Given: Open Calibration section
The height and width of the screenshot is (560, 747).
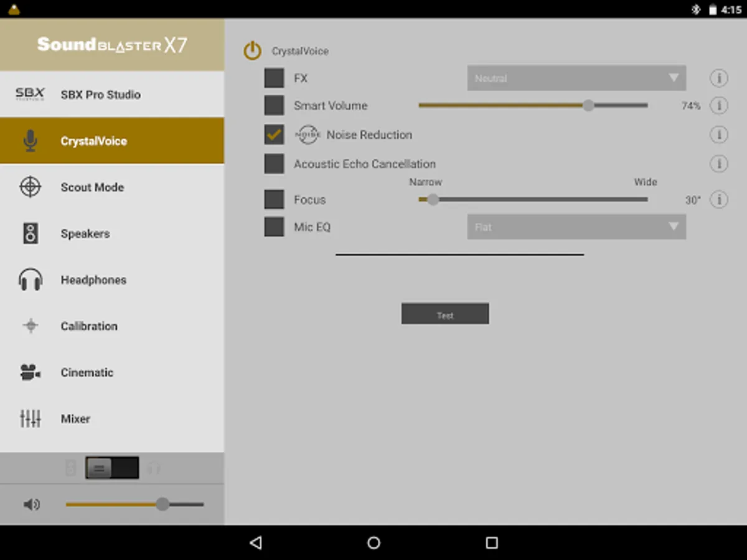Looking at the screenshot, I should coord(112,326).
